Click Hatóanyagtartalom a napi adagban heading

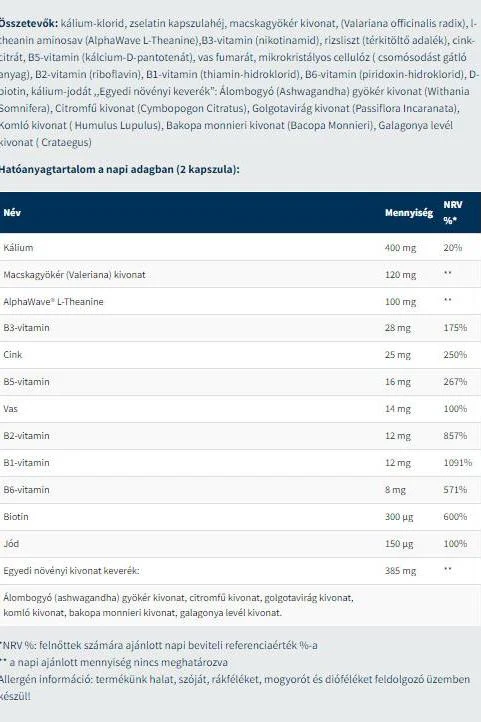[x=119, y=169]
